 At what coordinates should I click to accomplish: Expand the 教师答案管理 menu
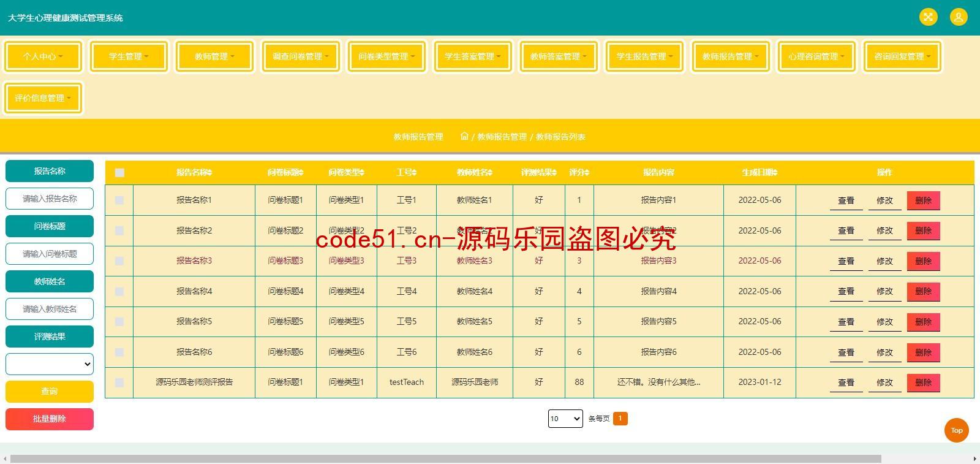pos(559,56)
